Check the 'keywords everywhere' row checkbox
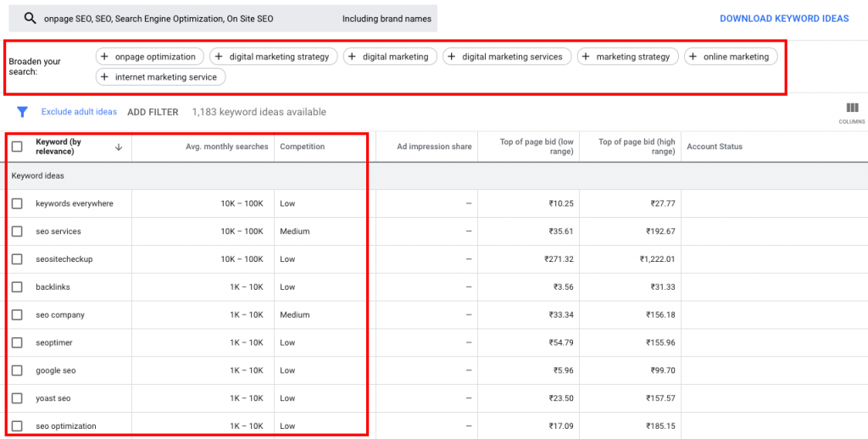 [x=17, y=203]
